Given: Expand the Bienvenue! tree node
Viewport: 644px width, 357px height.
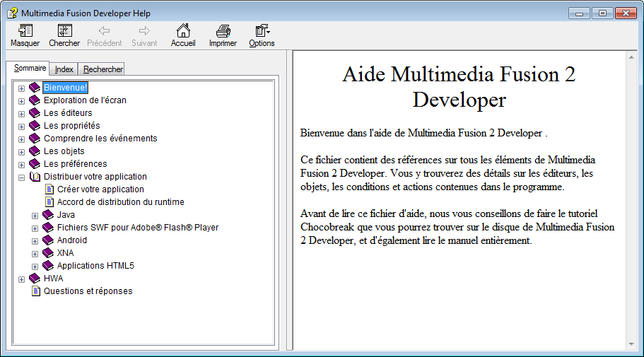Looking at the screenshot, I should pyautogui.click(x=21, y=88).
